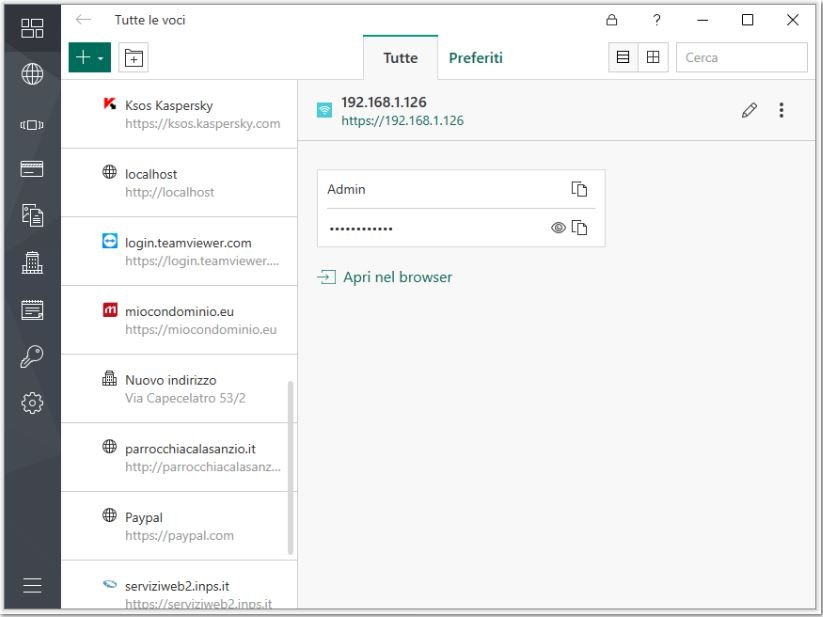Edit the 192.168.1.126 entry with pencil icon
This screenshot has height=617, width=823.
coord(749,110)
